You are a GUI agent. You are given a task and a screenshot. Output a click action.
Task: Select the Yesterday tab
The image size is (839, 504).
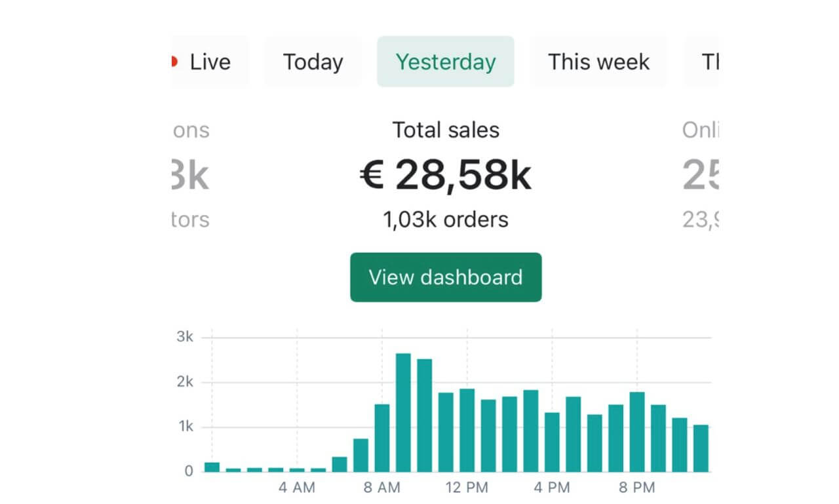pos(445,62)
